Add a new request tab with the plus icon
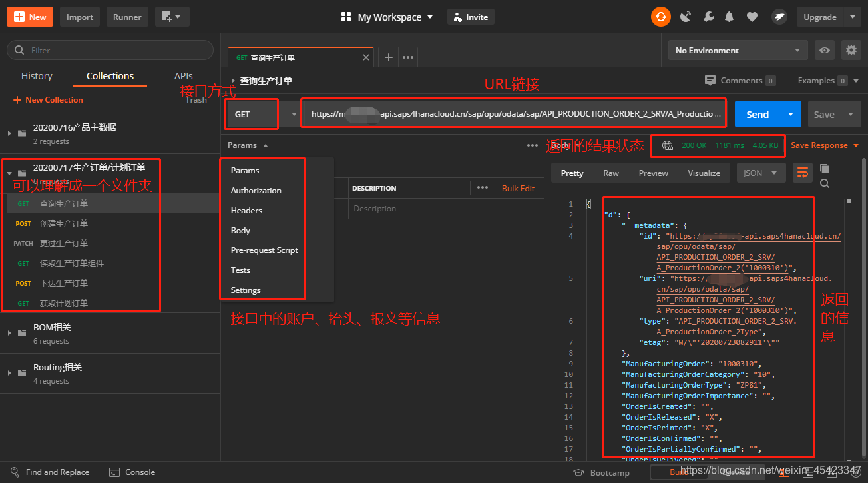 click(388, 57)
